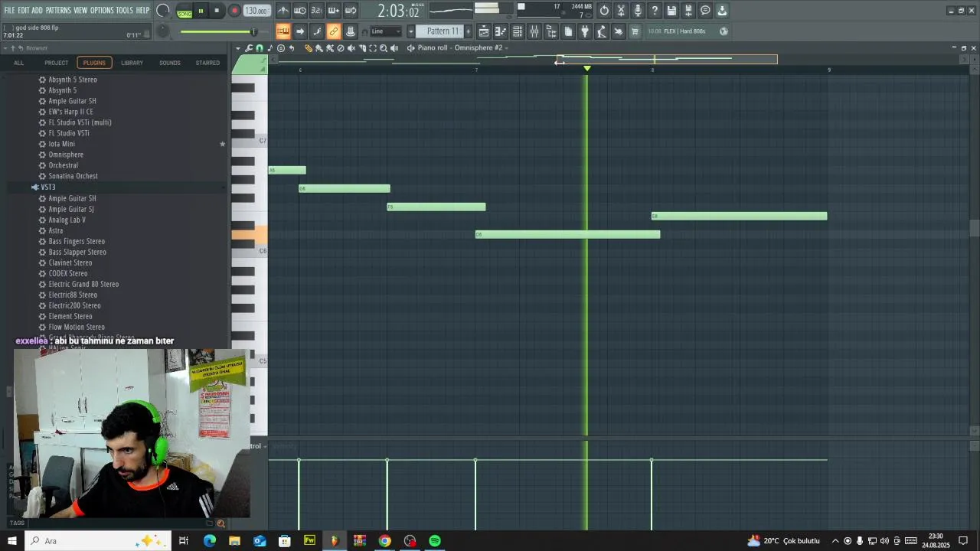
Task: Show hidden system tray icons chevron
Action: click(835, 541)
